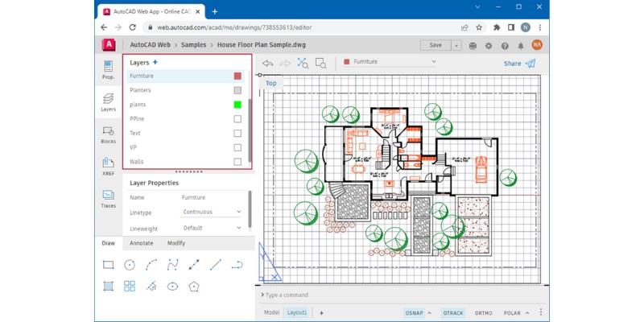
Task: Select the Text layer row
Action: 186,133
